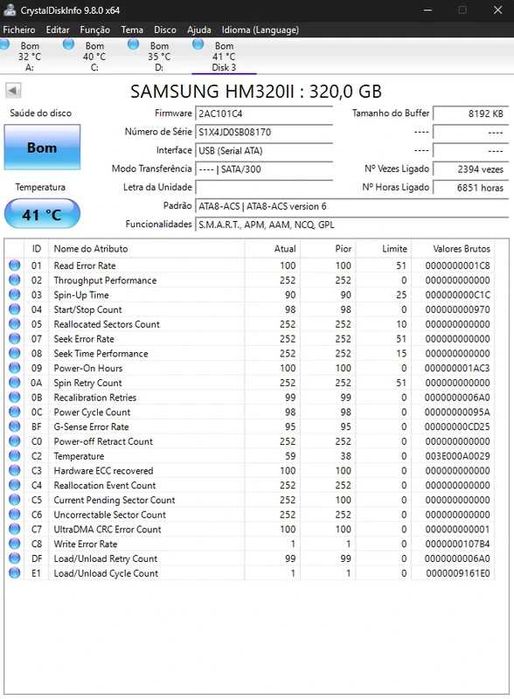Screen dimensions: 514x699
Task: Click status icon of Recalibration Retries
Action: tap(14, 397)
